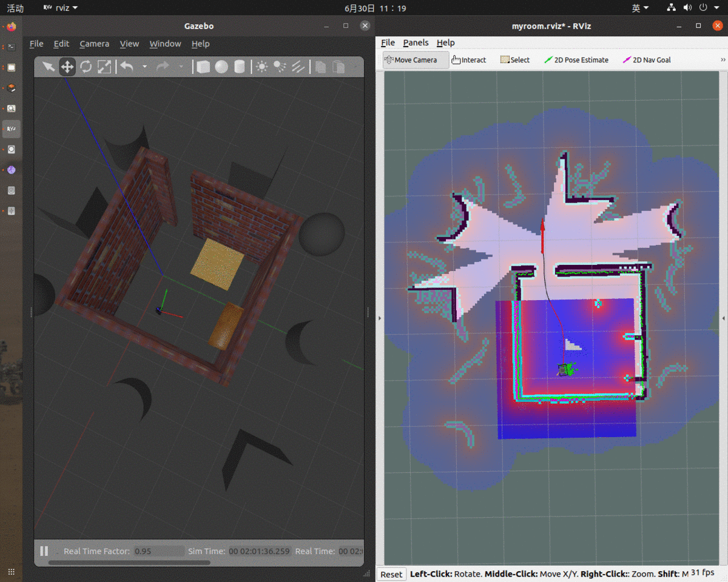Add a point light in Gazebo
728x582 pixels.
pos(261,67)
